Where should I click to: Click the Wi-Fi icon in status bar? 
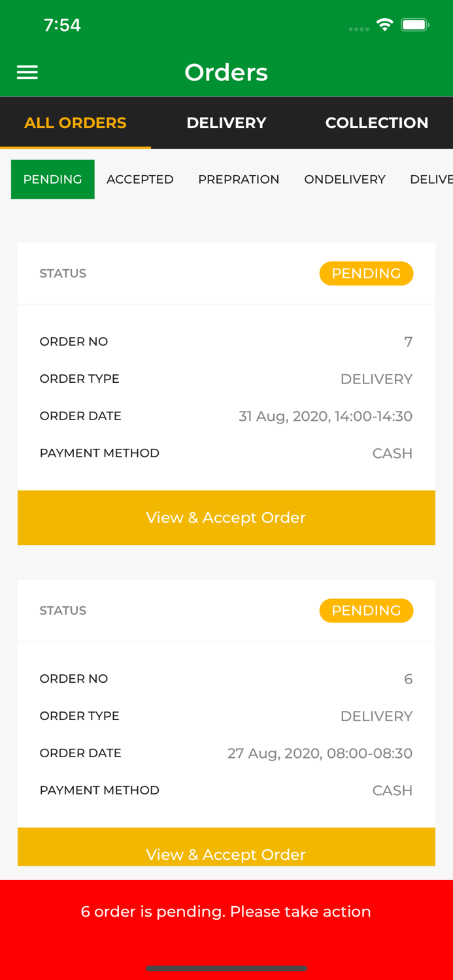(x=385, y=24)
